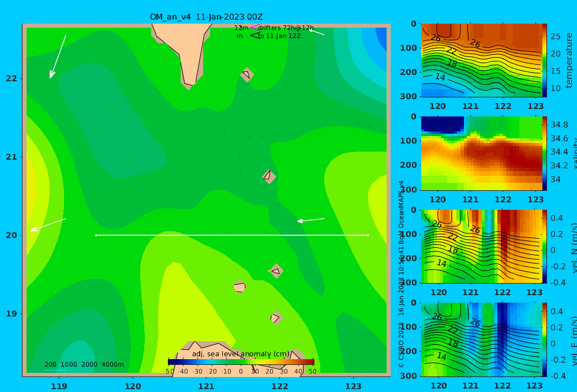Viewport: 577px width, 392px height.
Task: Click the plot title OM_an_v4 11-Jan-2023 00Z
Action: (206, 17)
